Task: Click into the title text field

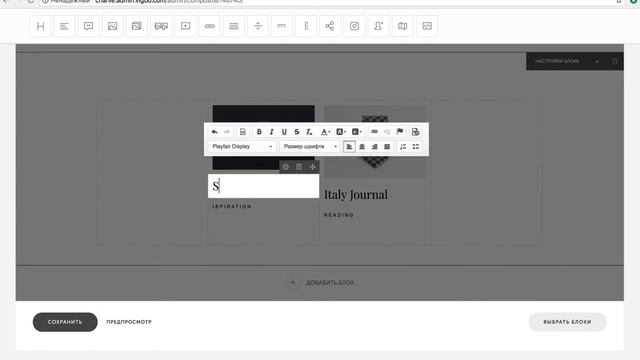Action: tap(264, 186)
